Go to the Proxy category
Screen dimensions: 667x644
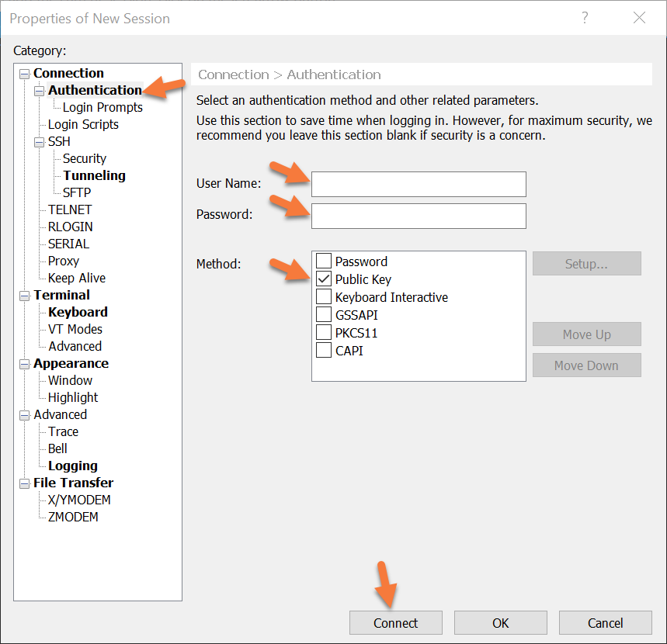pyautogui.click(x=64, y=261)
